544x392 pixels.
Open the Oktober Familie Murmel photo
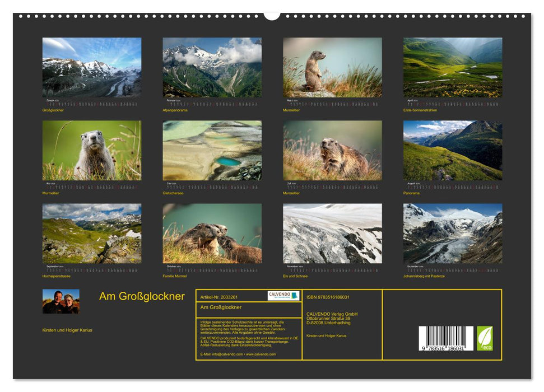coord(210,232)
